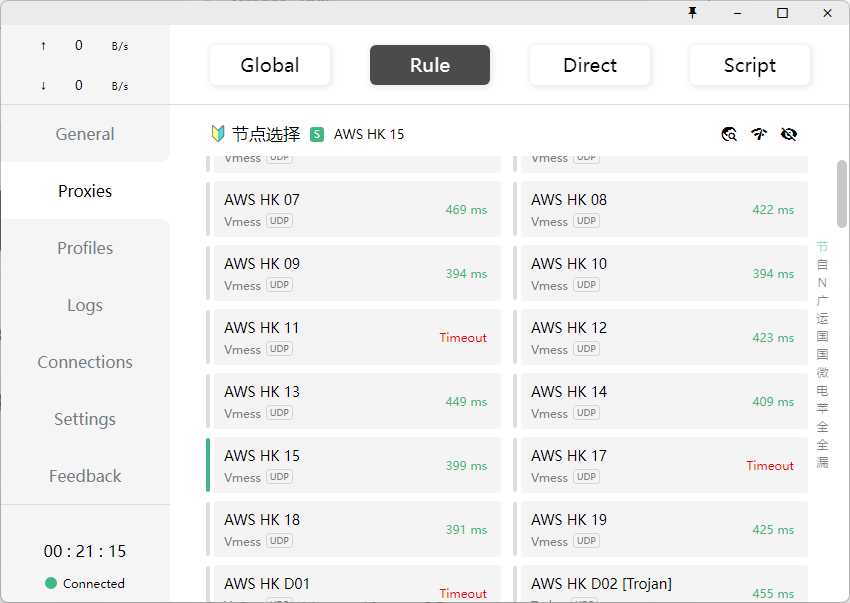
Task: Jump to the 自 group in the side index
Action: pyautogui.click(x=822, y=265)
